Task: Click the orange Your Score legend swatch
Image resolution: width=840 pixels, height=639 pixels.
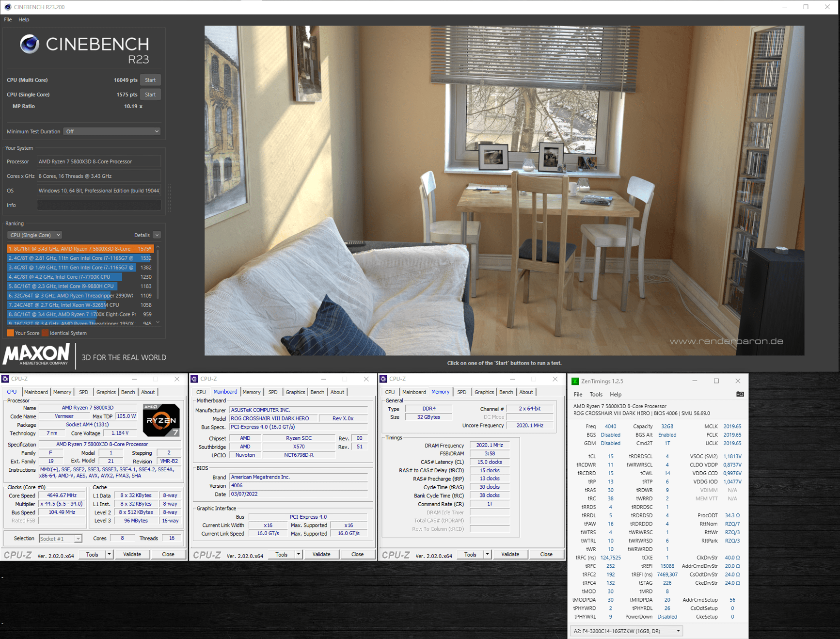Action: [x=10, y=333]
